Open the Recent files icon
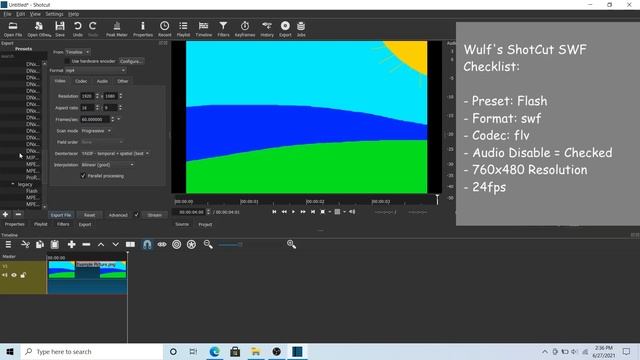This screenshot has height=360, width=640. (x=164, y=29)
